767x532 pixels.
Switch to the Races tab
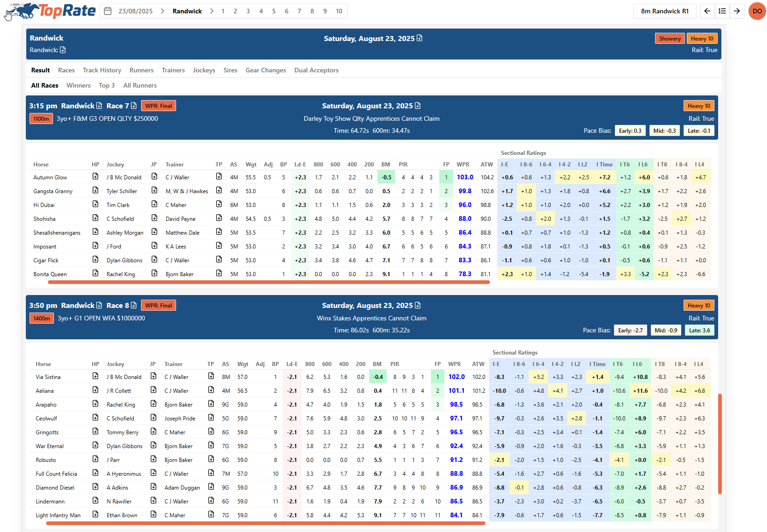pos(66,70)
